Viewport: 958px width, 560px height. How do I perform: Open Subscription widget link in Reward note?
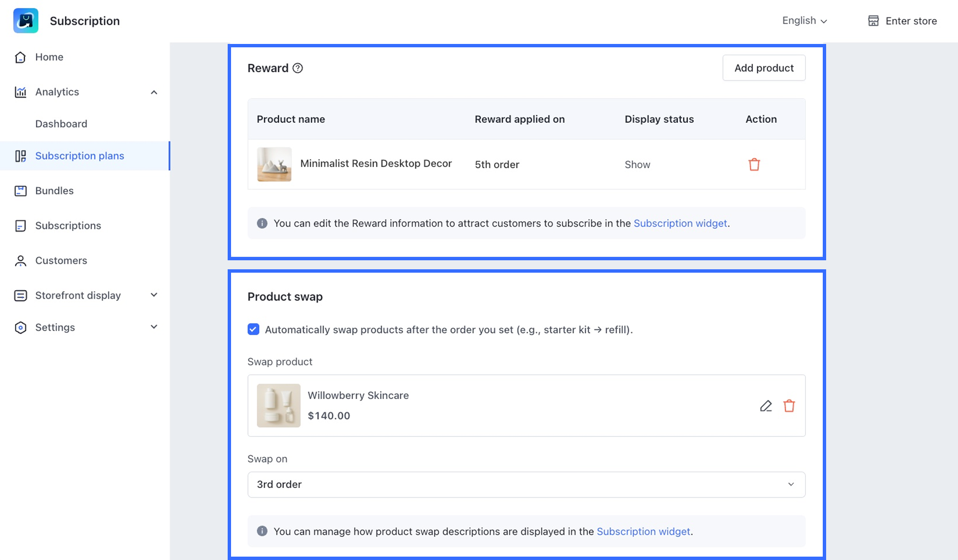click(680, 224)
